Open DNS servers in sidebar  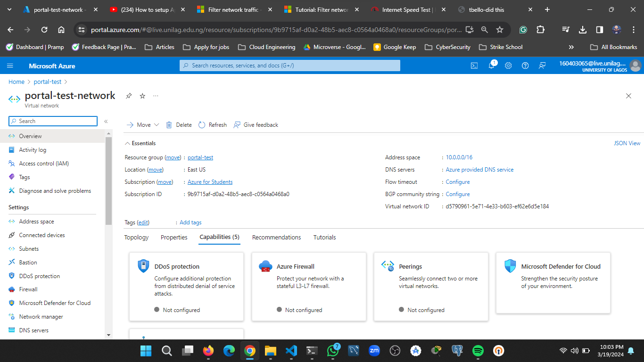(x=34, y=330)
